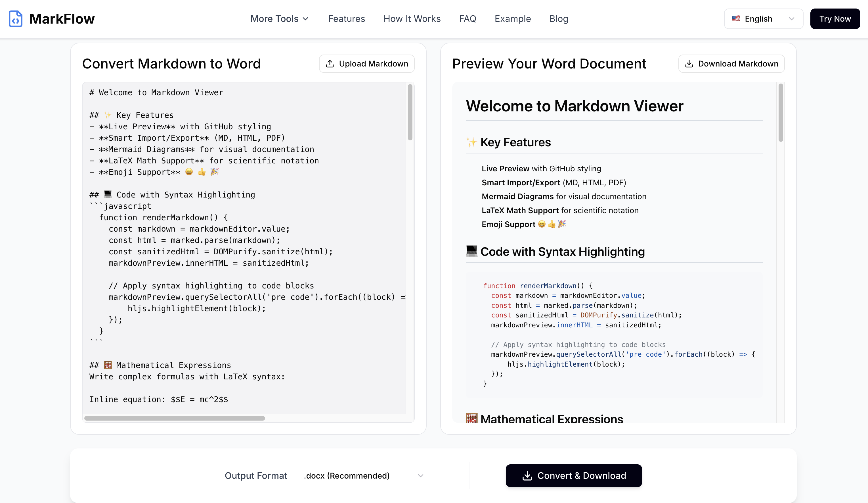Screen dimensions: 868x503
Task: Expand the More Tools menu chevron
Action: pos(305,19)
